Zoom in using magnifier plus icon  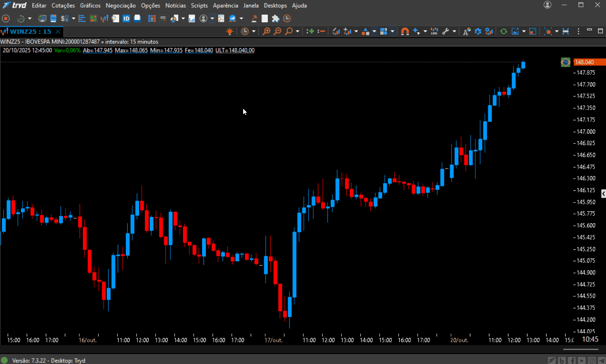[266, 32]
